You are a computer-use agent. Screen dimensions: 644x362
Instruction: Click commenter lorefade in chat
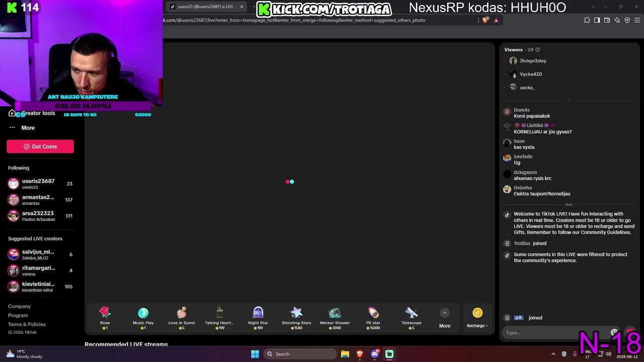coord(523,157)
